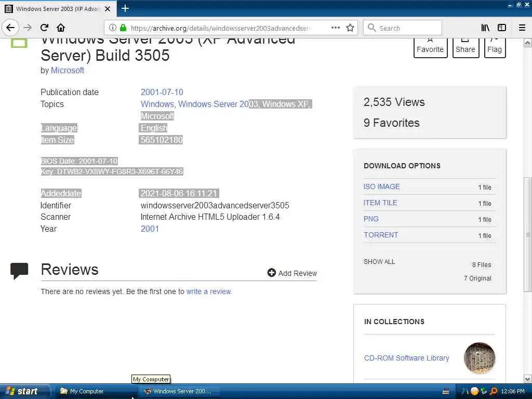Click the product Key text line
Viewport: 532px width, 399px height.
pyautogui.click(x=112, y=171)
